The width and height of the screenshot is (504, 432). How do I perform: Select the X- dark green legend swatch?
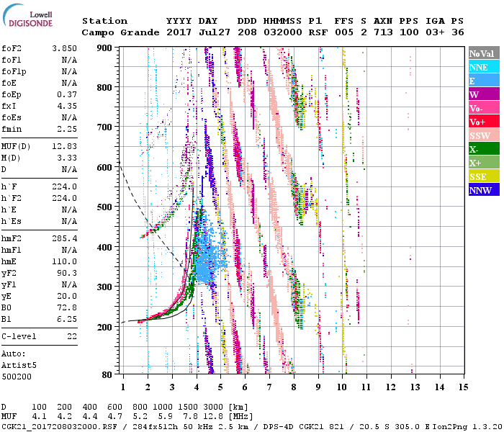484,149
